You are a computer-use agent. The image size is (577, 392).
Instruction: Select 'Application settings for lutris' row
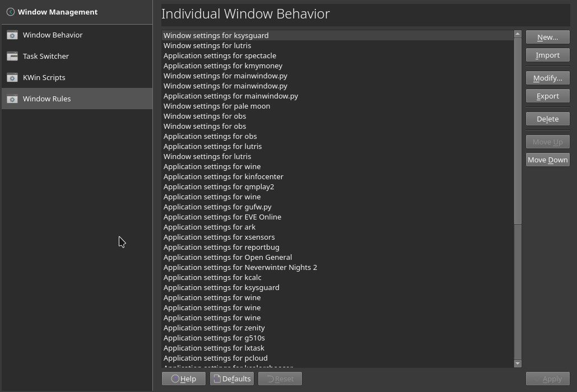click(x=338, y=146)
